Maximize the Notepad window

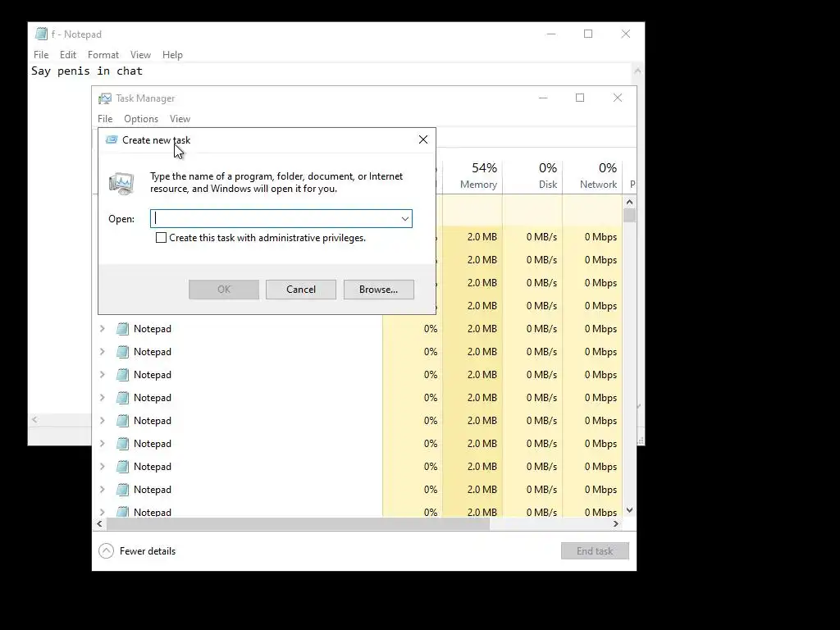click(588, 34)
